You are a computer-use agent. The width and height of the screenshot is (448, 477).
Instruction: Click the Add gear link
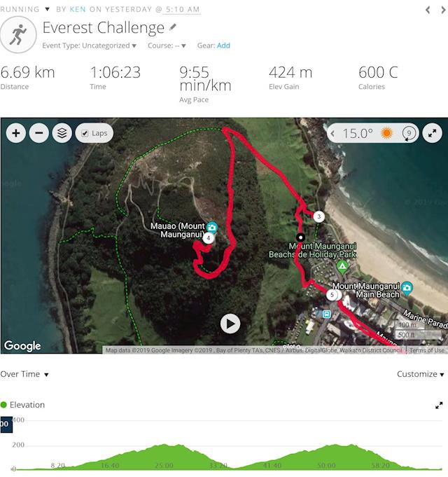(x=223, y=46)
